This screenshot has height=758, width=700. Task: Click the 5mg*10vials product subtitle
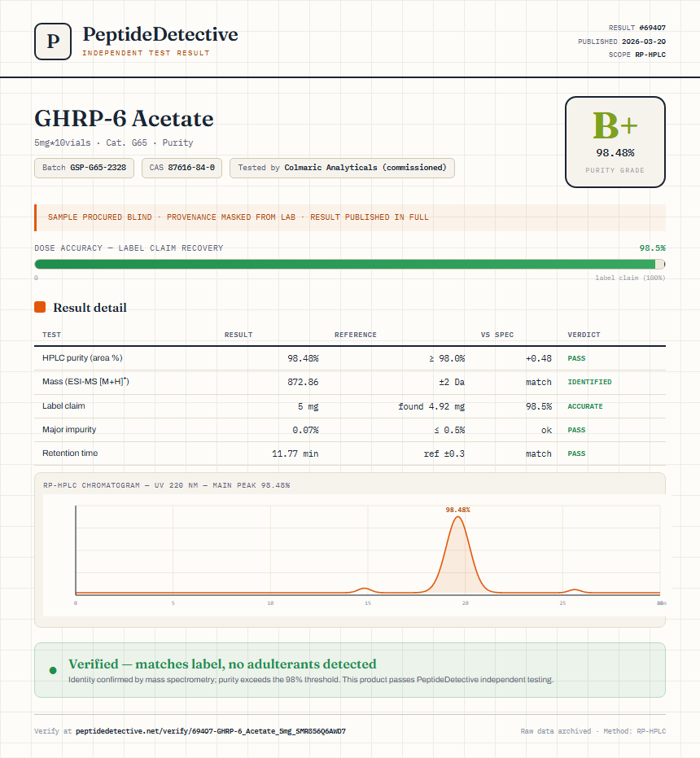pyautogui.click(x=114, y=142)
